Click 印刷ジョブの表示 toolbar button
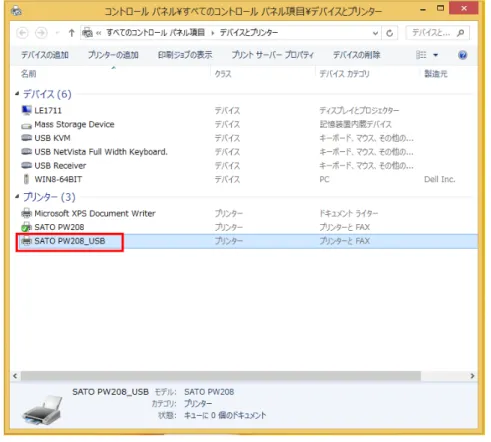Image resolution: width=491 pixels, height=442 pixels. point(185,55)
